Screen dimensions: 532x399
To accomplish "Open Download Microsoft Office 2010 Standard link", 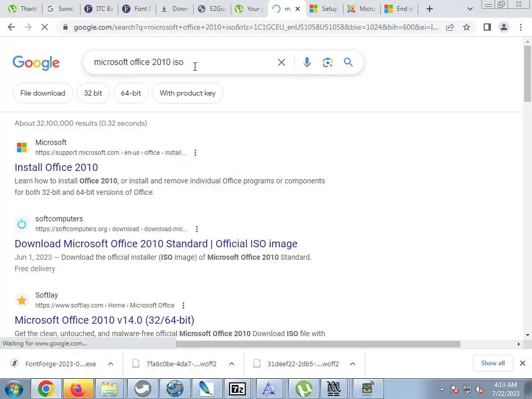I will [156, 244].
